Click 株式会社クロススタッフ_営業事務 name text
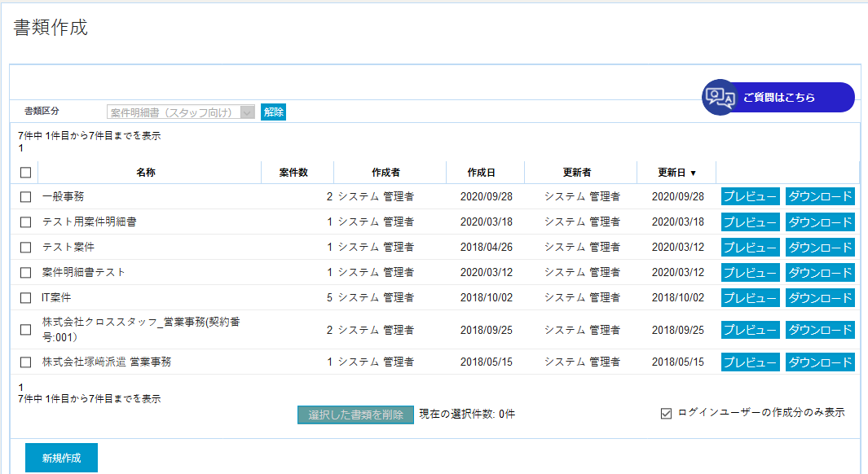Image resolution: width=868 pixels, height=474 pixels. [141, 329]
